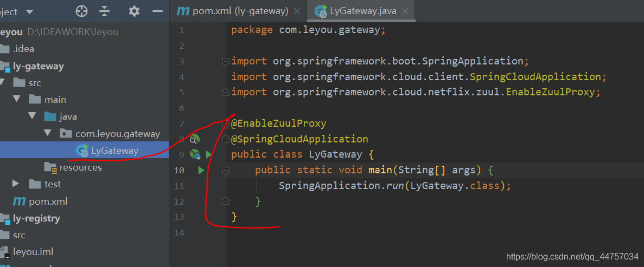Click the 'main' method name
The image size is (644, 267).
380,170
